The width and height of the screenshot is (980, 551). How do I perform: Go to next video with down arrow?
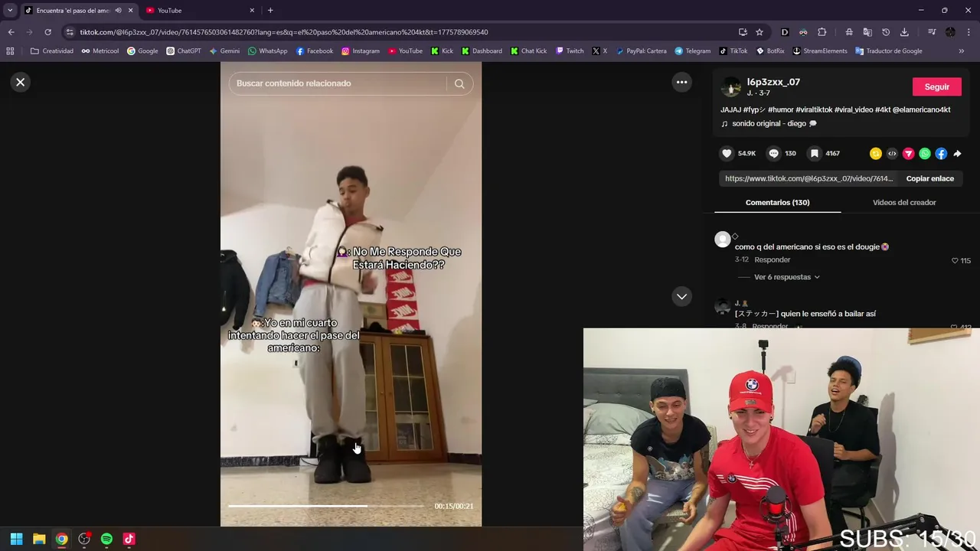click(x=681, y=296)
